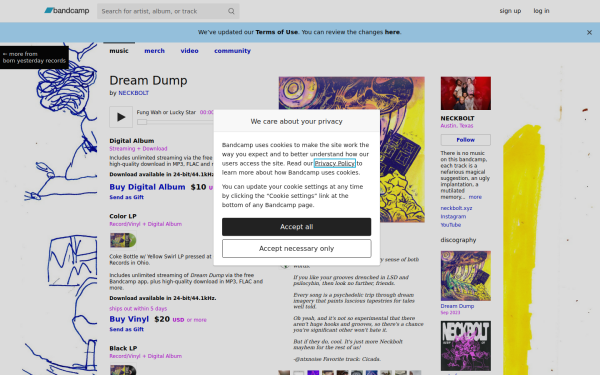The width and height of the screenshot is (600, 375).
Task: Click the search magnifier icon
Action: pyautogui.click(x=231, y=11)
